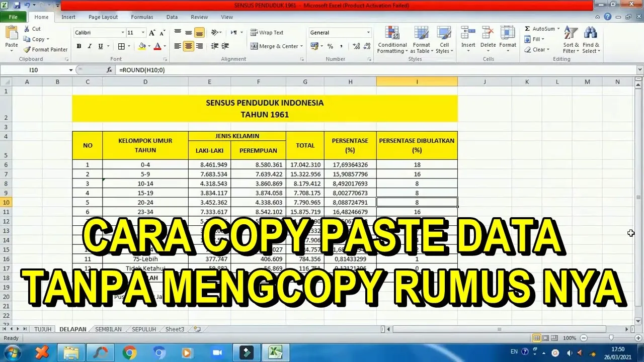Open the General number format dropdown
The image size is (644, 362).
[368, 33]
